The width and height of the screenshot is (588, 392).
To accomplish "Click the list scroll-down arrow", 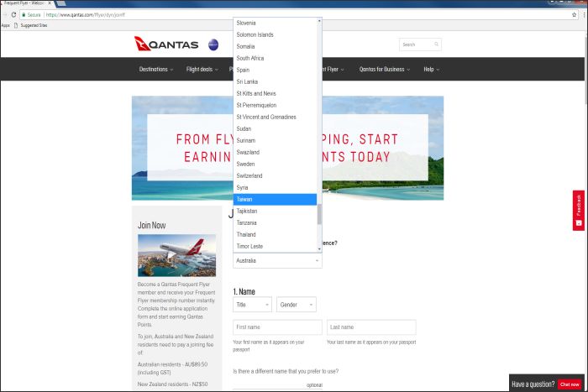I will [x=319, y=248].
